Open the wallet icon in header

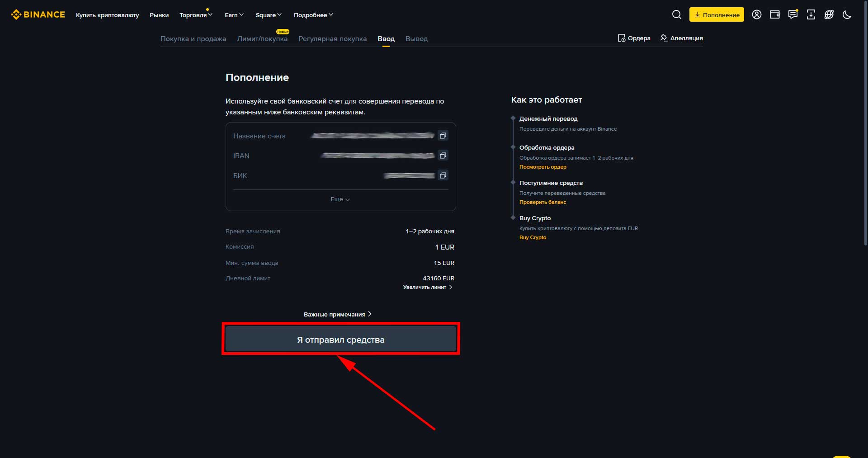pyautogui.click(x=774, y=14)
